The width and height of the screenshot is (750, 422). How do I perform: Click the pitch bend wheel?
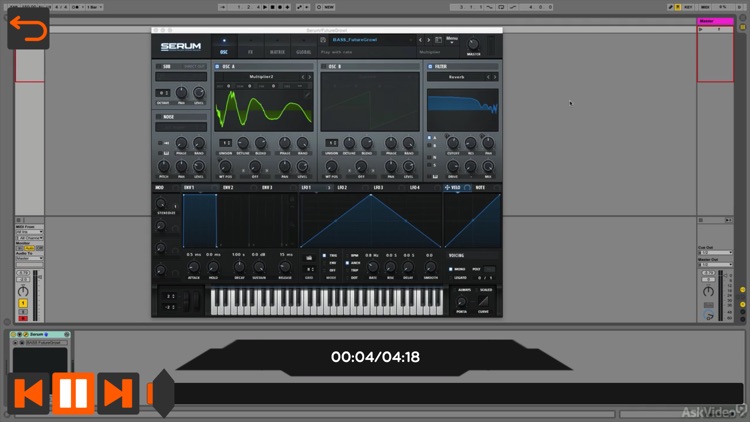[x=186, y=301]
